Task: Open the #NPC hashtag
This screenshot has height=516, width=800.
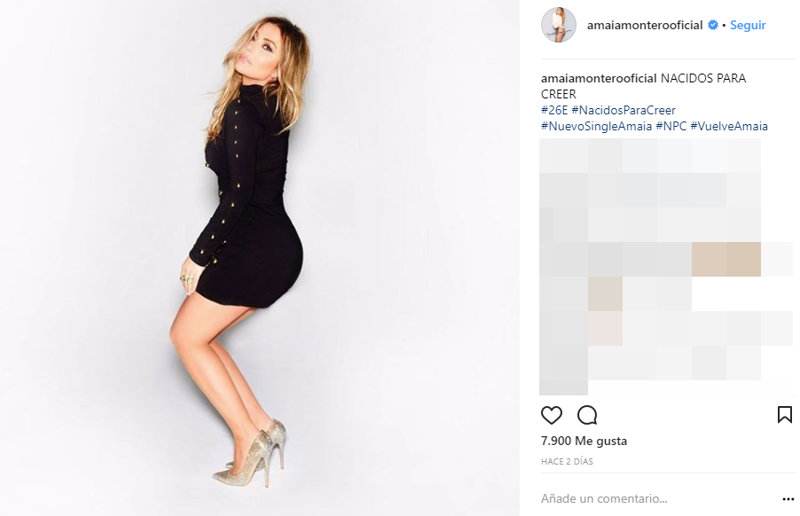Action: (x=671, y=126)
